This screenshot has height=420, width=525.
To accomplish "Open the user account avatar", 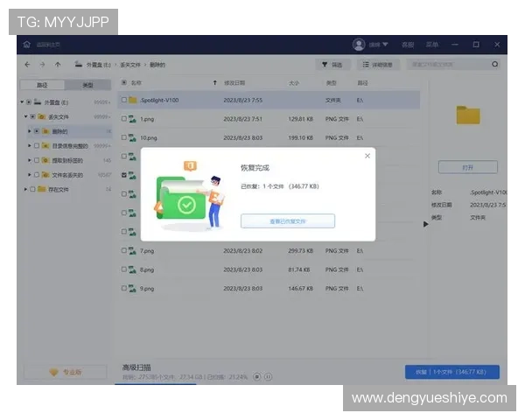I will pos(359,45).
